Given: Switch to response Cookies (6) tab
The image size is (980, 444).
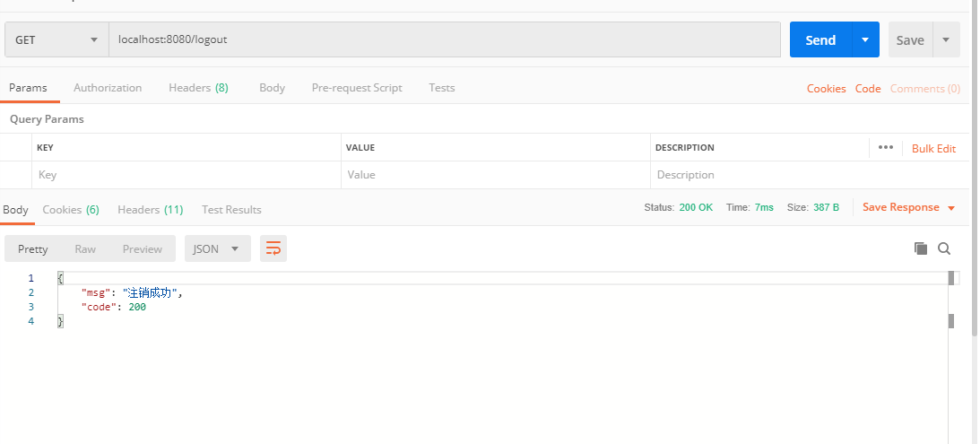Looking at the screenshot, I should point(71,210).
